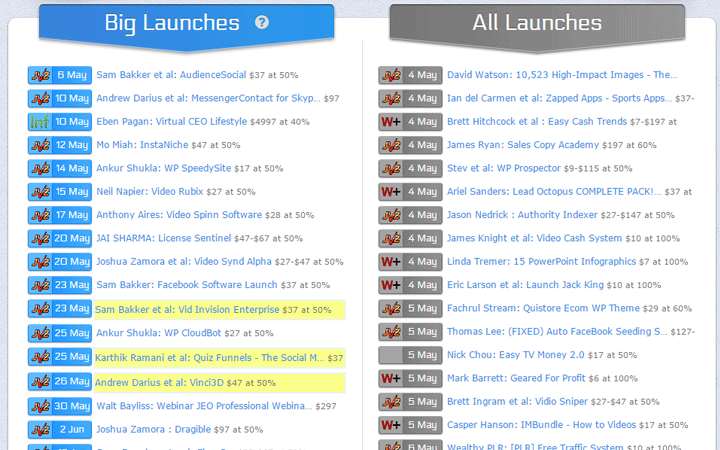The image size is (720, 450).
Task: Open Joshua Zamora Video Synd Alpha link
Action: tap(184, 262)
